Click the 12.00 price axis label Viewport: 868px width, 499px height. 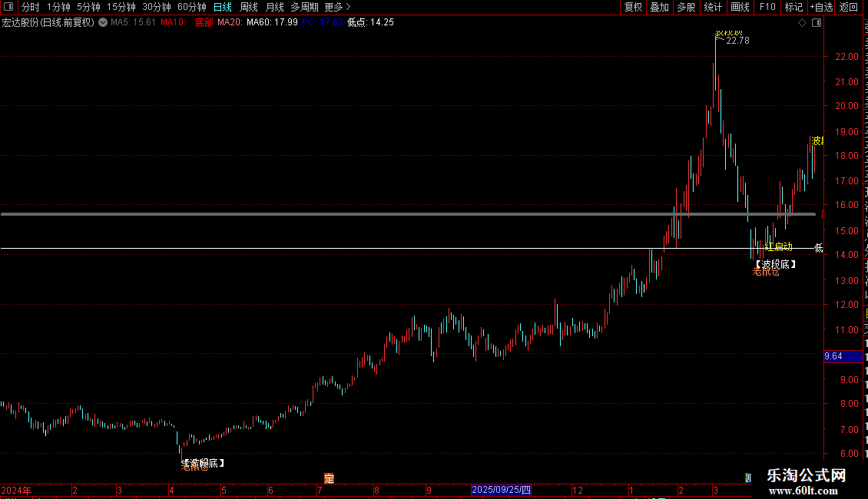tap(846, 304)
